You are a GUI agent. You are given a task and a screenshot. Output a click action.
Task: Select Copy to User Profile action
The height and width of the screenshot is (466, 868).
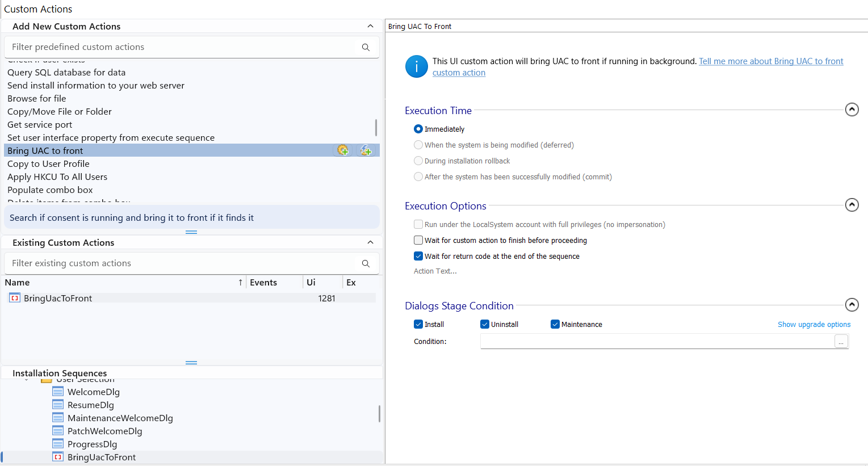click(48, 163)
